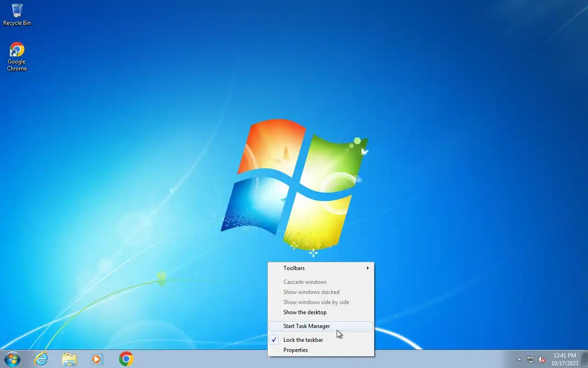Open Chrome from the taskbar

126,359
